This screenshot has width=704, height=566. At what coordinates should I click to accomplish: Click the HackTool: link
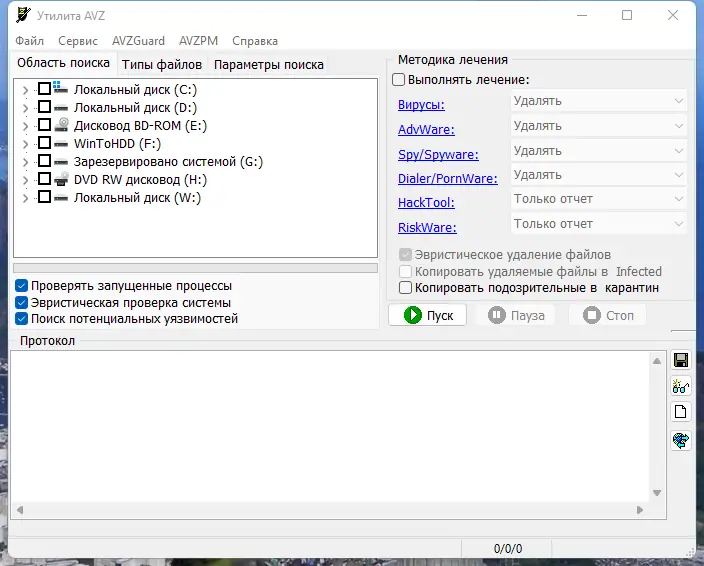coord(426,202)
